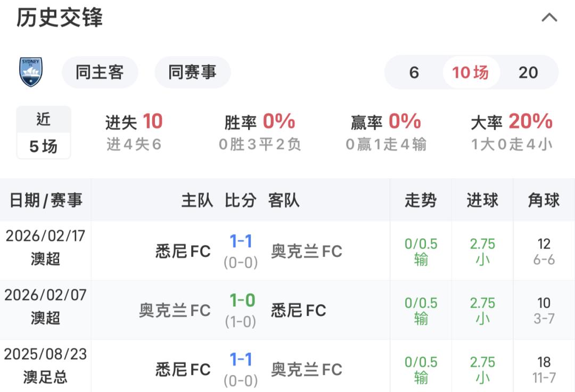Click the 日期/赛事 column header
The height and width of the screenshot is (392, 575).
click(46, 200)
